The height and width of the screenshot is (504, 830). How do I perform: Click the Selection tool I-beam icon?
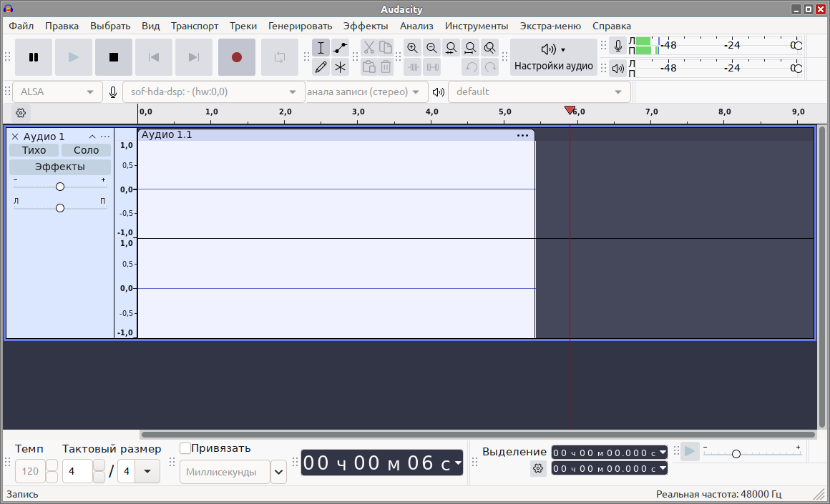click(321, 48)
